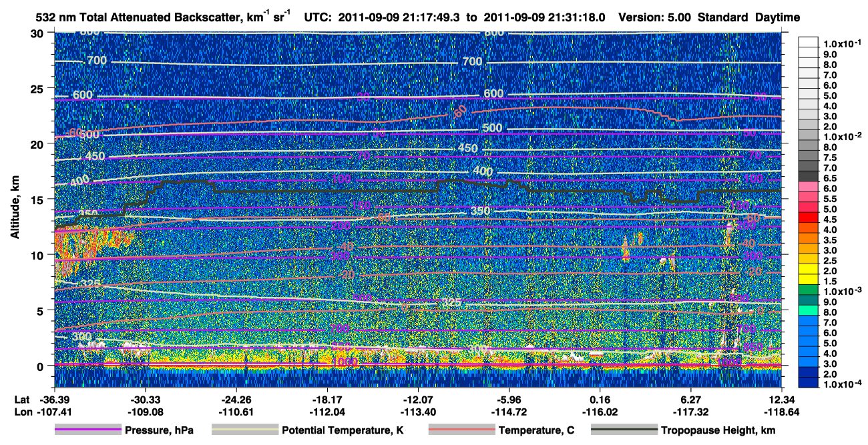Click the color bar label '1.5'
The image size is (868, 445).
pyautogui.click(x=829, y=282)
